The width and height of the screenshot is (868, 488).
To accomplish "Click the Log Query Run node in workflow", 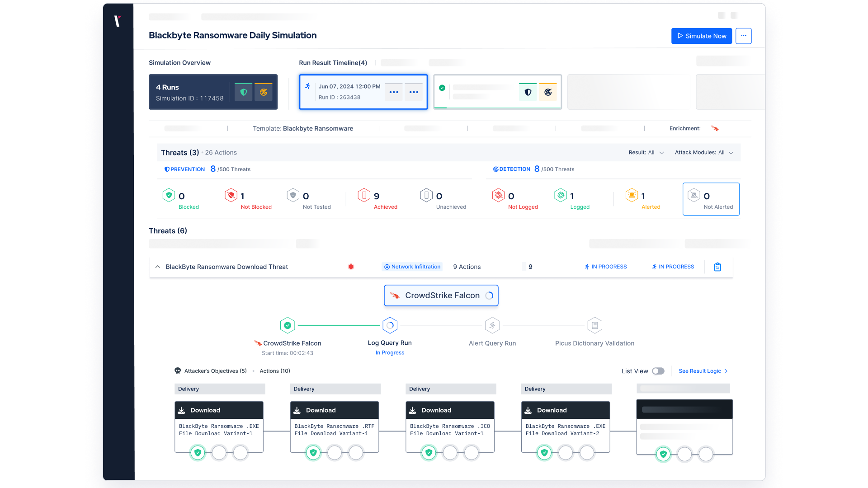I will click(x=389, y=325).
